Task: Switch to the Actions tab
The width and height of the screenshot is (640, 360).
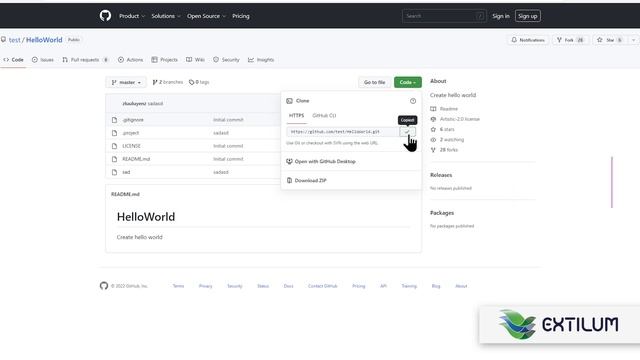Action: [131, 60]
